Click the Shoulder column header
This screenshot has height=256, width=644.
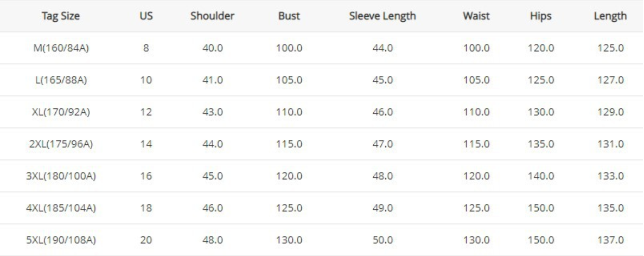coord(212,16)
